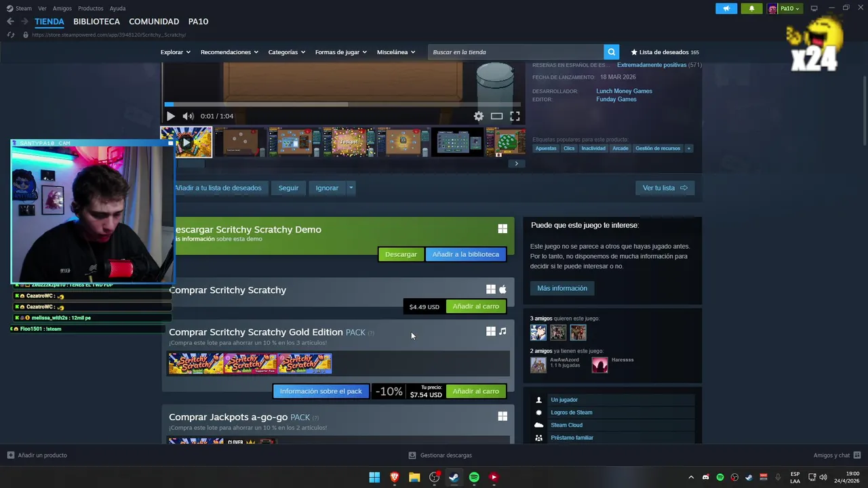Screen dimensions: 868x488
Task: Open the COMUNIDAD tab
Action: tap(154, 22)
